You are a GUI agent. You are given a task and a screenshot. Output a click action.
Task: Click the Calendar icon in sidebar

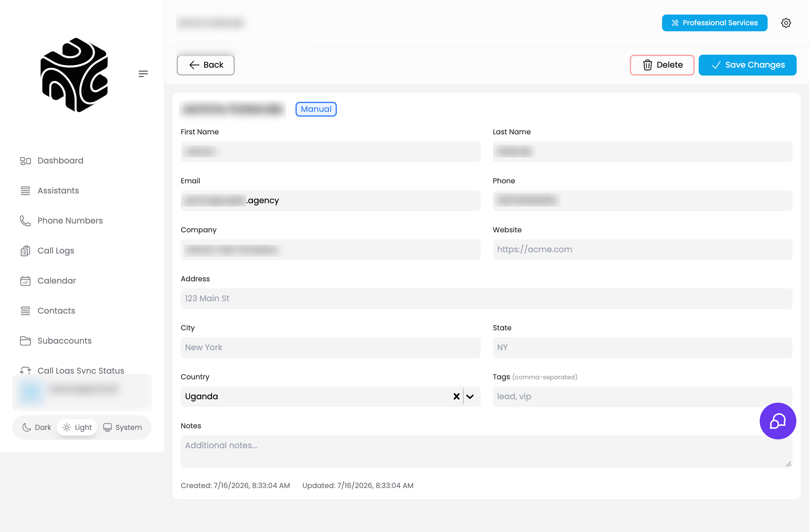click(x=26, y=281)
